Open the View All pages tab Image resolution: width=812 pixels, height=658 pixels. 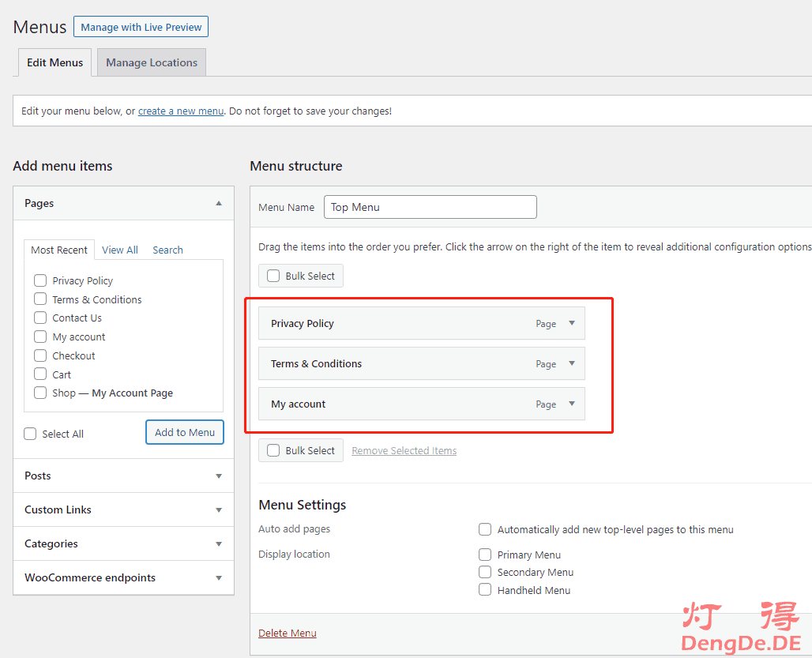point(120,250)
